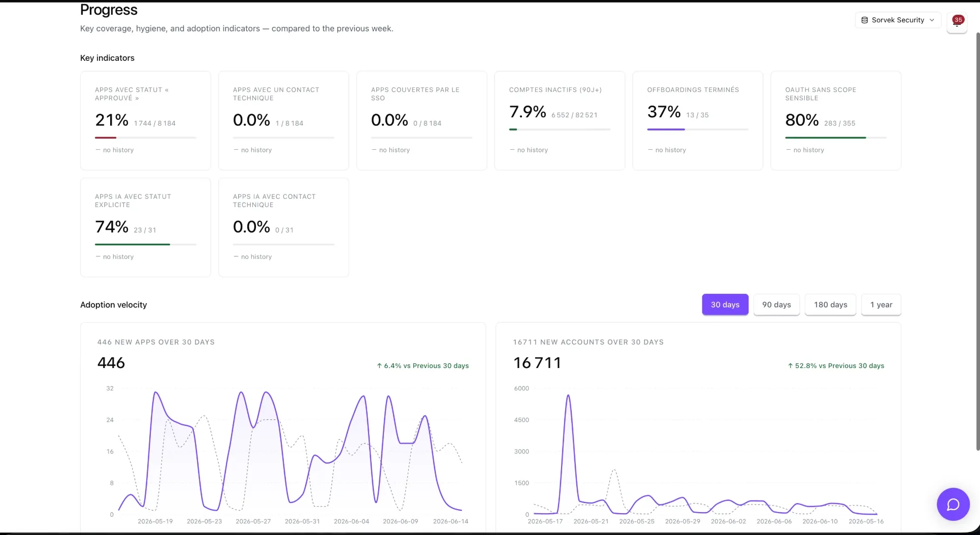Open Apps avec statut approuvé indicator card

click(146, 121)
